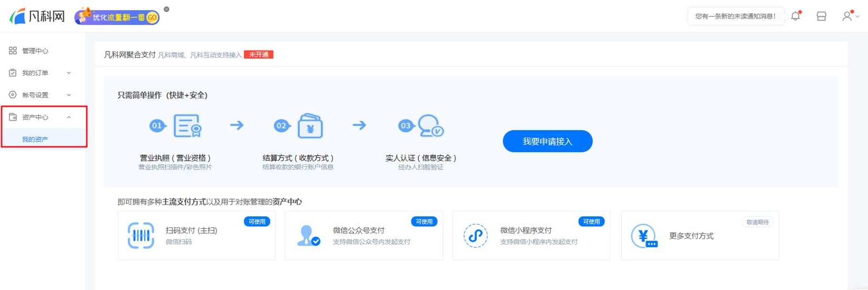The height and width of the screenshot is (290, 868).
Task: Click the 结算方式（收款方式）label
Action: point(298,157)
